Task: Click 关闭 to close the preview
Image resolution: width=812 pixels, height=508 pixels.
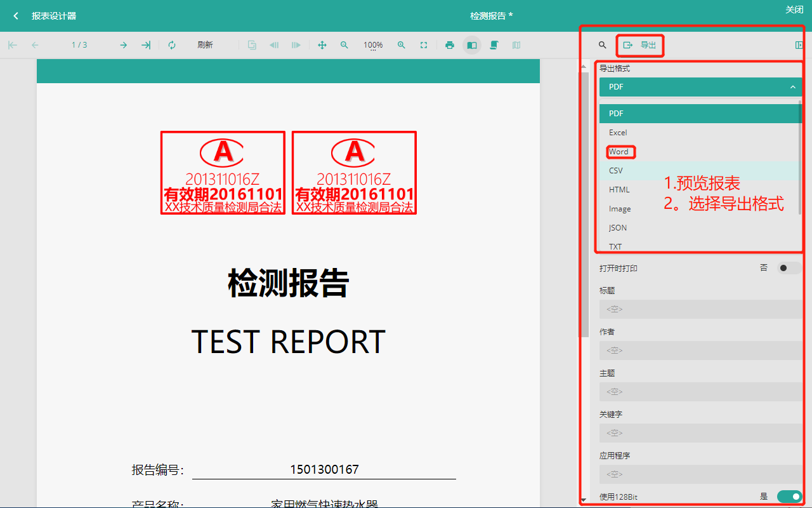Action: tap(794, 10)
